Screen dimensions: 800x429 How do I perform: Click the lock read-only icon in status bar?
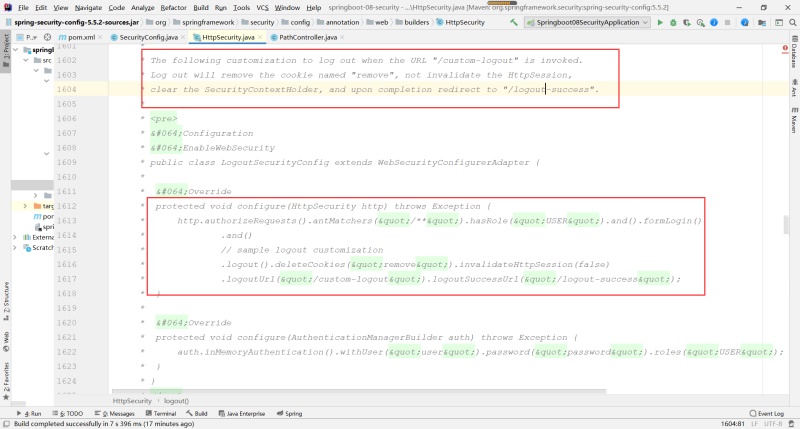791,424
